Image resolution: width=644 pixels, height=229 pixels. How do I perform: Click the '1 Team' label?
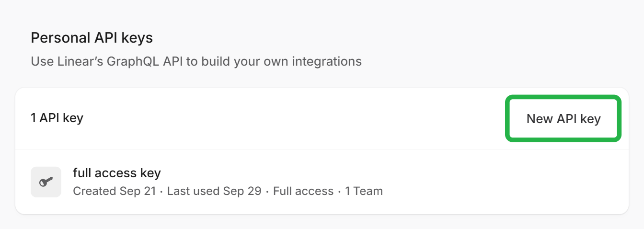click(x=364, y=191)
